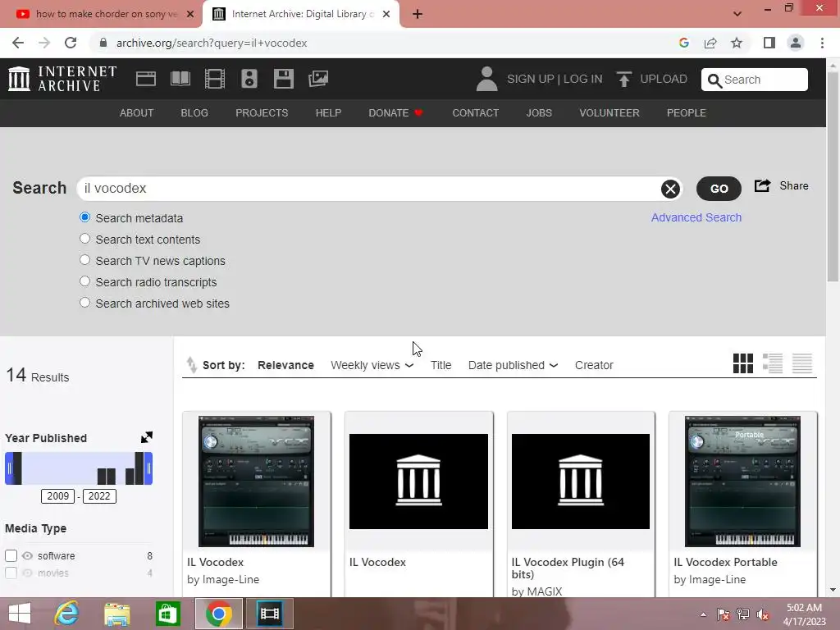Screen dimensions: 840x630
Task: Click the top-right Search input box
Action: (755, 80)
